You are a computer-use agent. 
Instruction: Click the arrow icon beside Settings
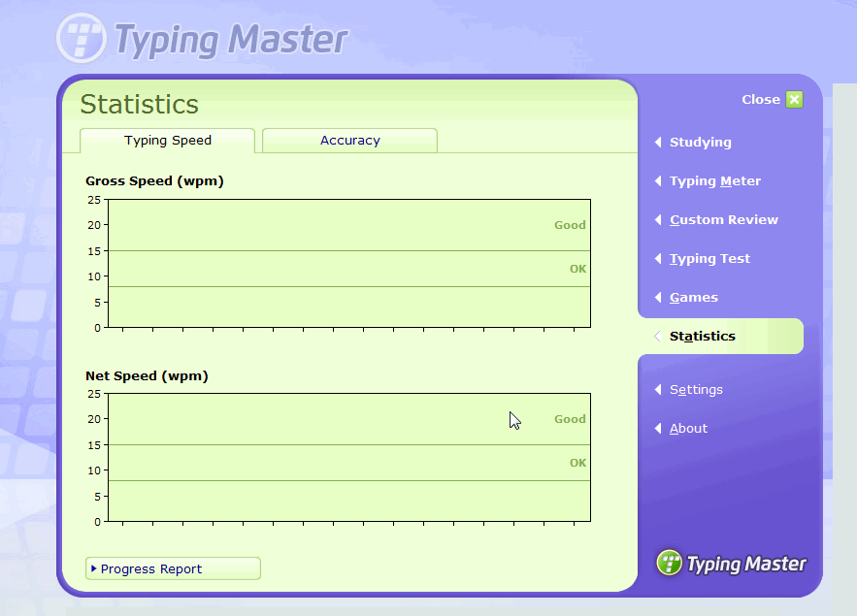[658, 389]
